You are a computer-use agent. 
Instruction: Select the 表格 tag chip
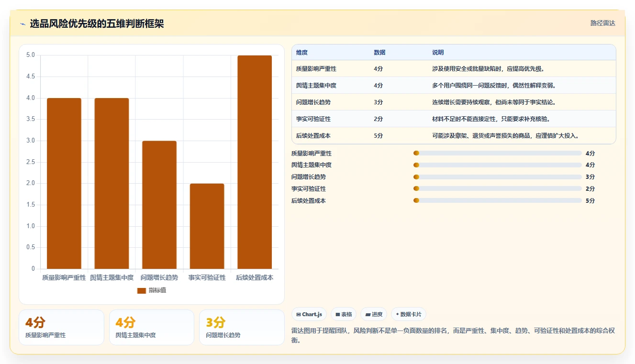[x=344, y=314]
